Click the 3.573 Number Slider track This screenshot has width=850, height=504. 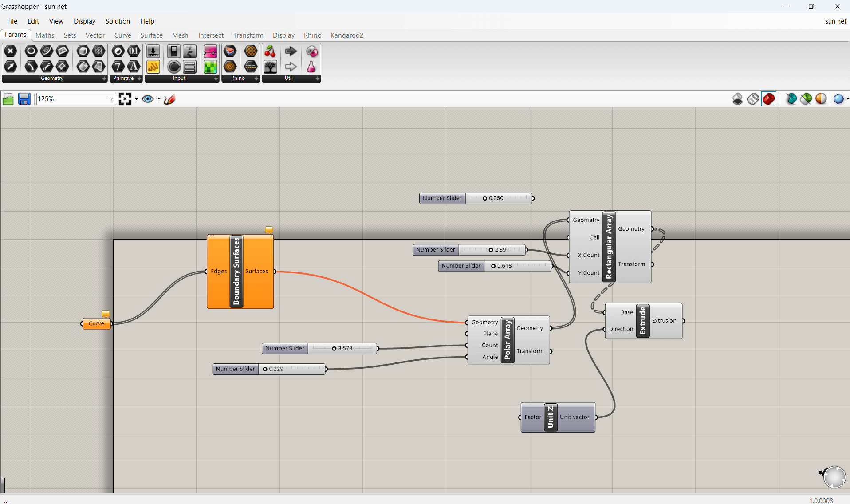(x=342, y=349)
